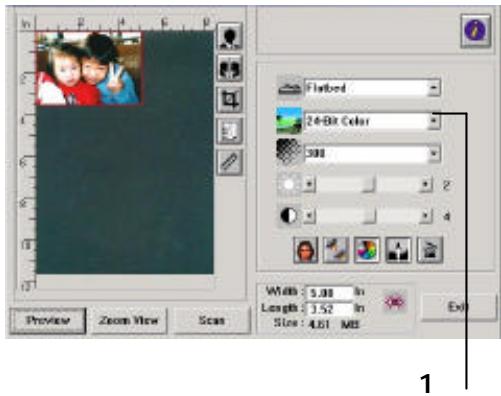
Task: Expand the Flatbed scan method dropdown
Action: [434, 88]
